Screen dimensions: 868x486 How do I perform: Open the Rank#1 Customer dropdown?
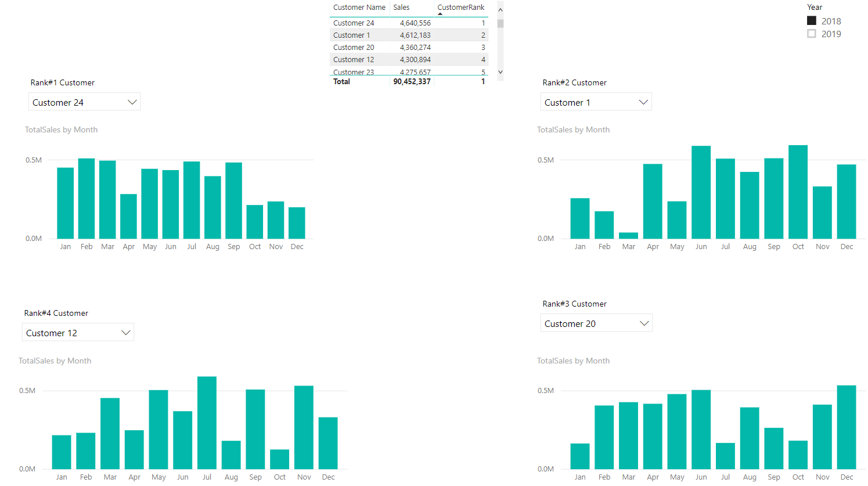tap(84, 102)
